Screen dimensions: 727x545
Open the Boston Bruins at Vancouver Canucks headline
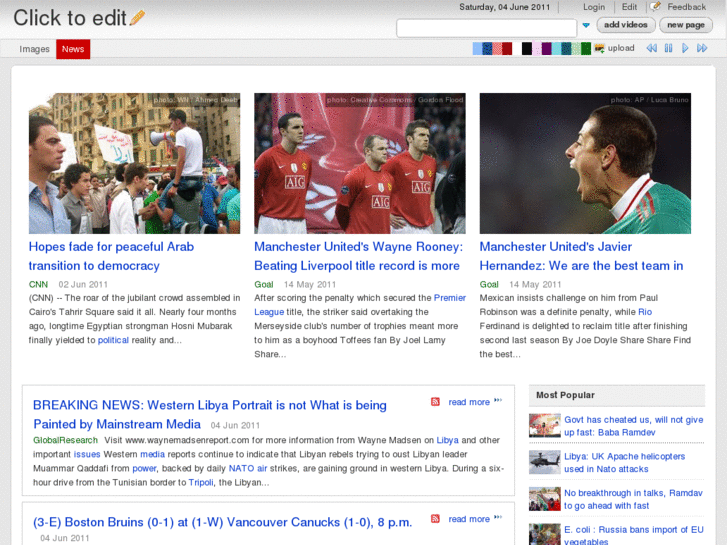click(222, 522)
